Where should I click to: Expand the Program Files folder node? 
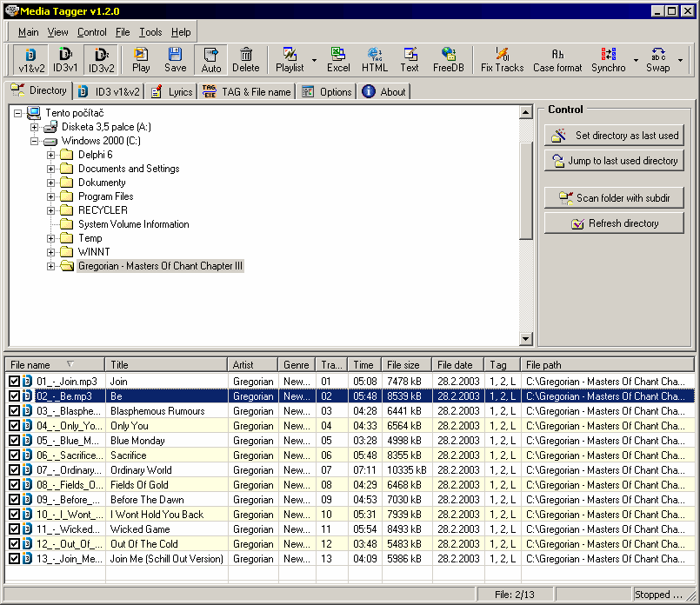(x=51, y=196)
